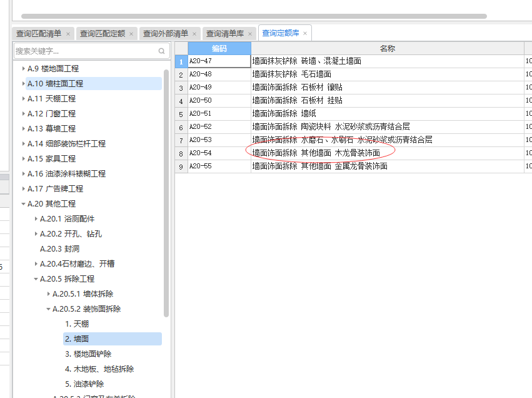
Task: Click code cell A20-52
Action: click(x=219, y=126)
